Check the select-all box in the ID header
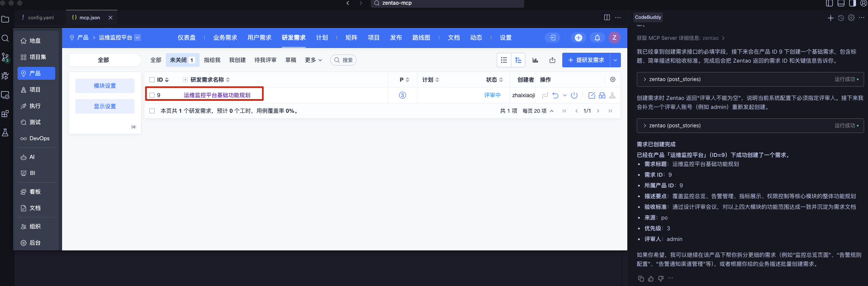Screen dimensions: 868x286 [152, 80]
